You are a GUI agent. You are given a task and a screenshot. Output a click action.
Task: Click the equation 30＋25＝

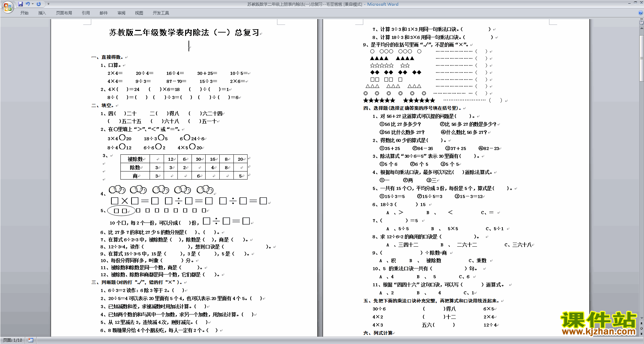point(207,73)
